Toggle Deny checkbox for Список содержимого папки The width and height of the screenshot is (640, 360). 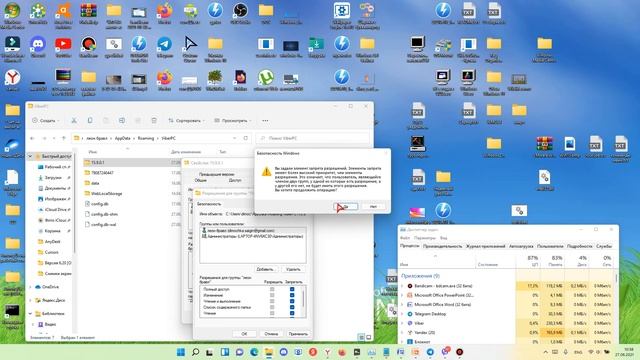[292, 307]
